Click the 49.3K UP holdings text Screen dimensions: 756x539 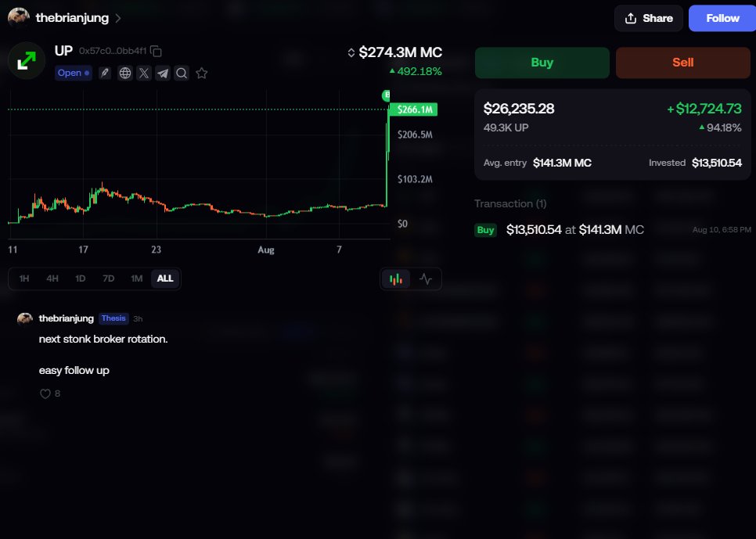tap(506, 128)
